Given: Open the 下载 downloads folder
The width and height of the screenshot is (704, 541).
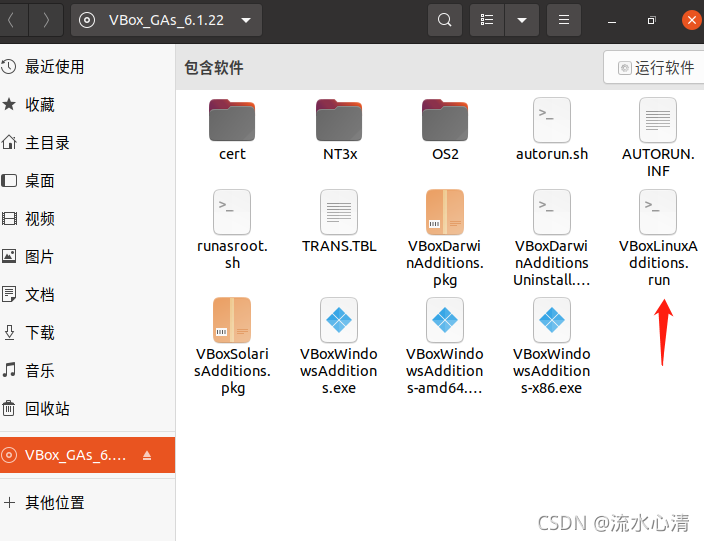Looking at the screenshot, I should pos(88,333).
